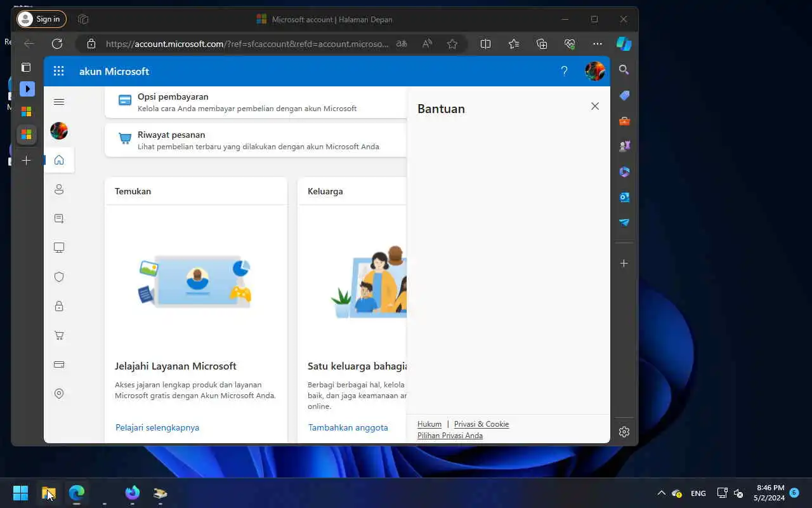Close the Bantuan help panel

pos(595,106)
